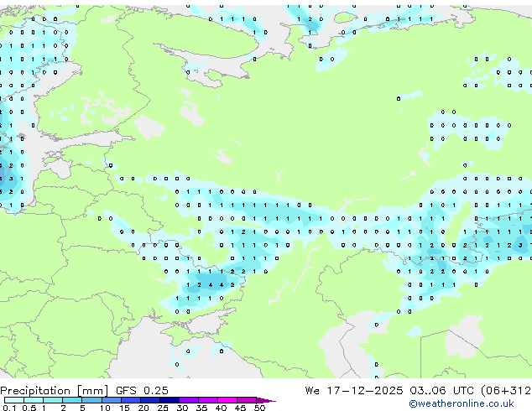532x411 pixels.
Task: Click the 2–5 mm legend color swatch
Action: pyautogui.click(x=72, y=400)
